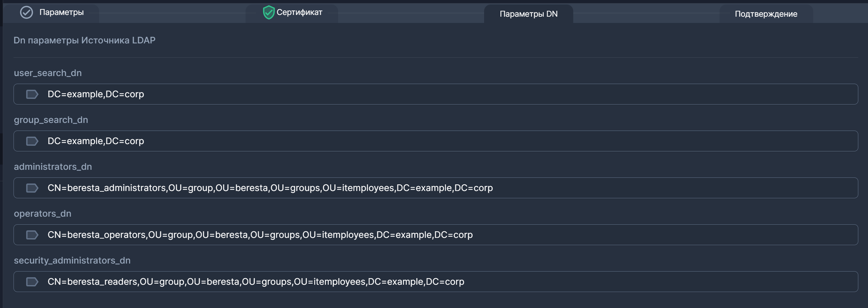Click the CN=beresta_readers value text

tap(256, 282)
